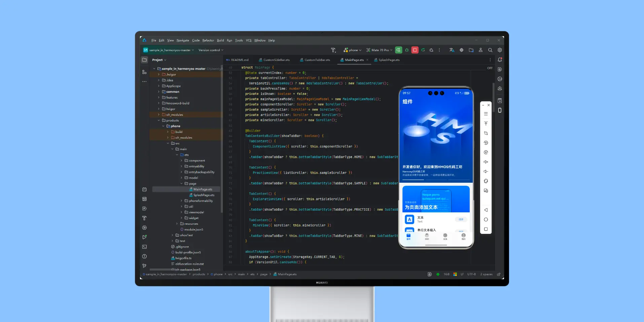Take emulator screenshot with crop icon
The width and height of the screenshot is (644, 322).
click(x=486, y=133)
